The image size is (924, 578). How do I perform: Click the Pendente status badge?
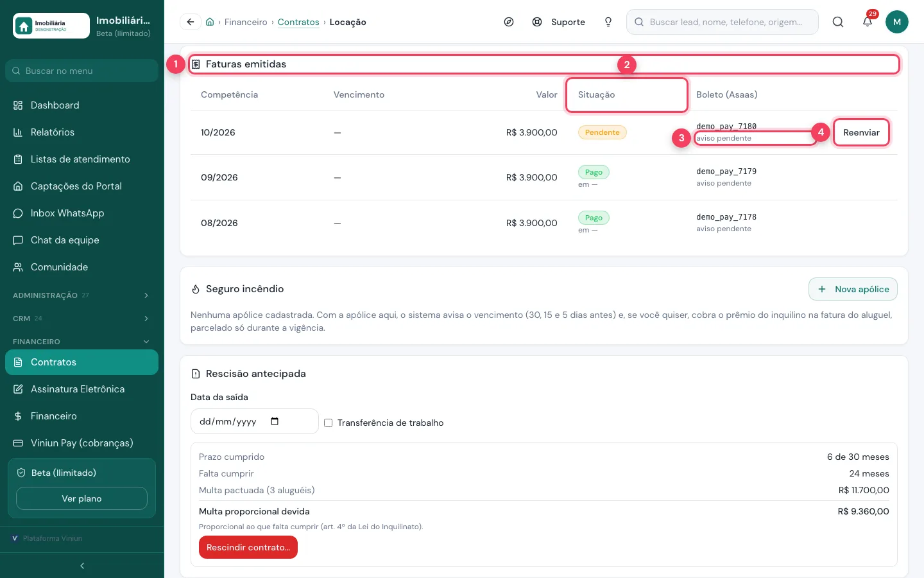(603, 132)
